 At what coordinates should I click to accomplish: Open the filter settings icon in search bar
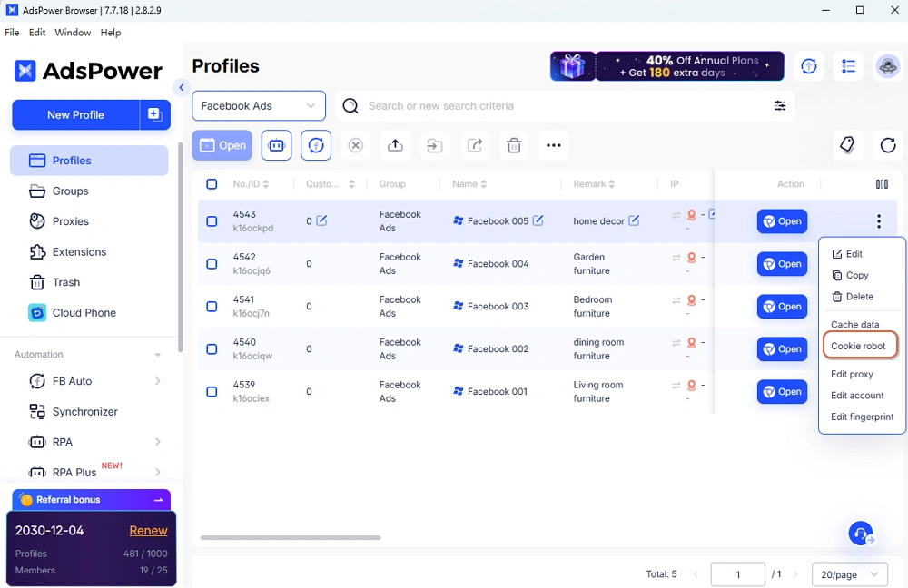(x=779, y=106)
